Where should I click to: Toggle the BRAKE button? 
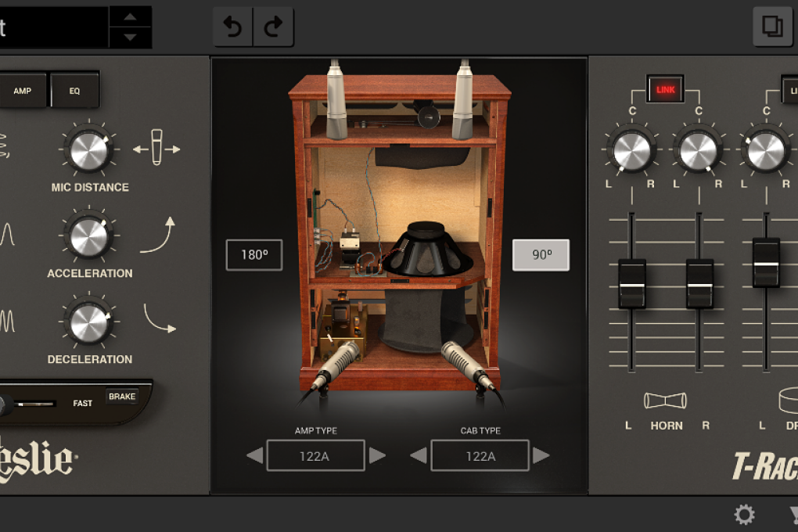pos(122,397)
